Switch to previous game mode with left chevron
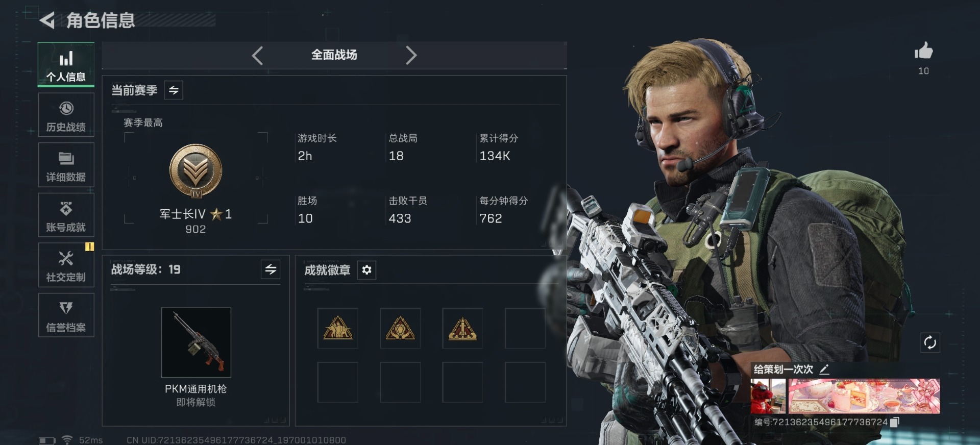Viewport: 980px width, 445px height. click(257, 55)
